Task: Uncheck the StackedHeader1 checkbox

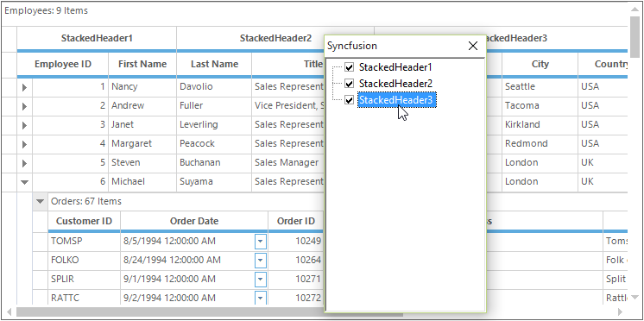Action: pyautogui.click(x=349, y=67)
